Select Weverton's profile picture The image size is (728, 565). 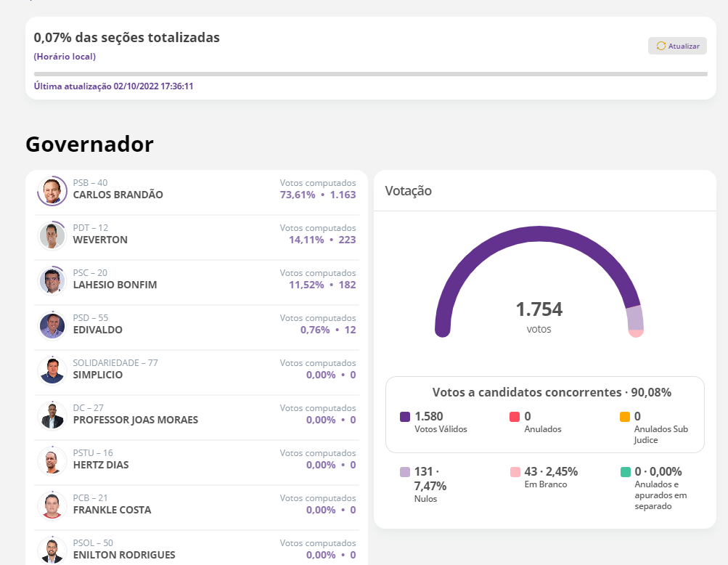pyautogui.click(x=52, y=236)
